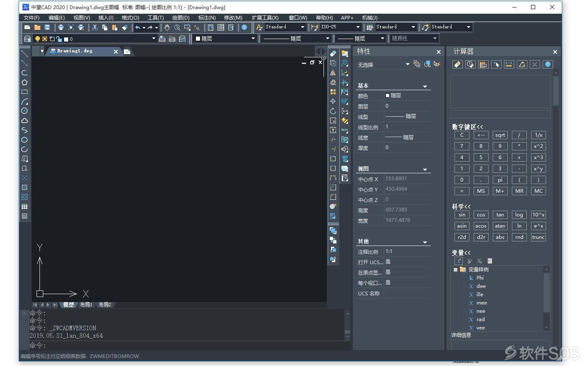The width and height of the screenshot is (588, 366).
Task: Click the sin function button
Action: point(462,215)
